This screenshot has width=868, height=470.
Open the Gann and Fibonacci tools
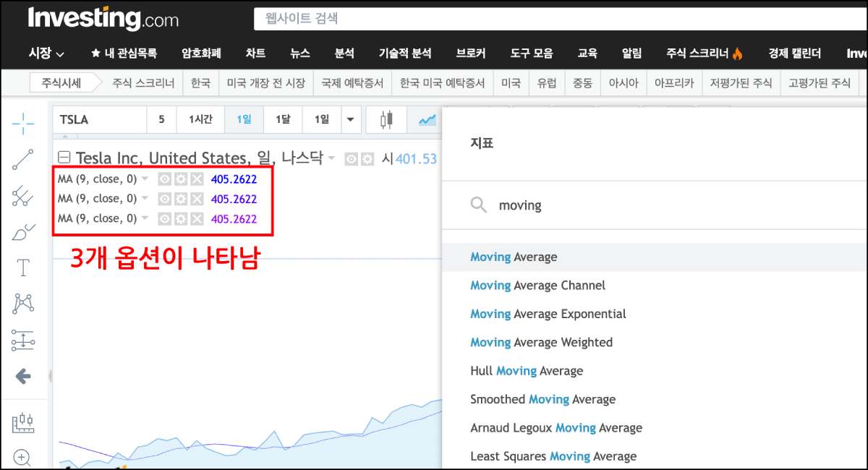[x=23, y=197]
